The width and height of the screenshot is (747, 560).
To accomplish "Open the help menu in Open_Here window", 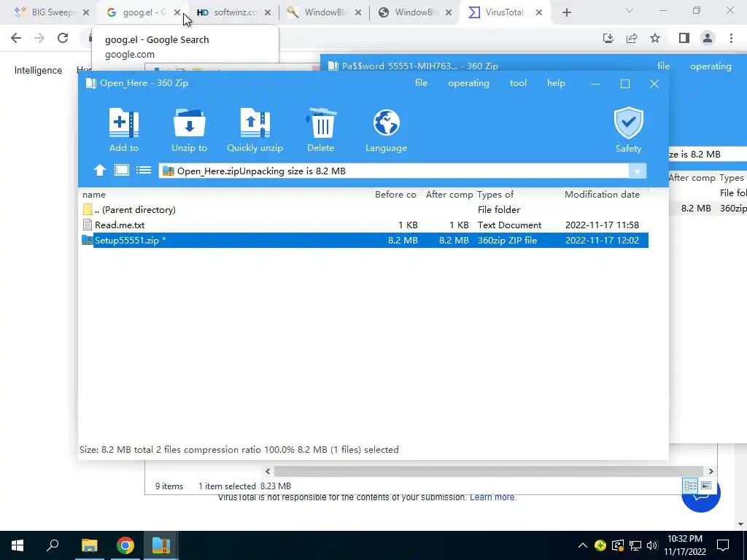I will pyautogui.click(x=556, y=83).
